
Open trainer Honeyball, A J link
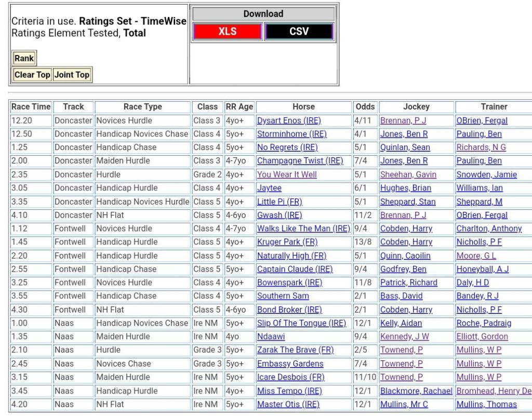pyautogui.click(x=482, y=269)
